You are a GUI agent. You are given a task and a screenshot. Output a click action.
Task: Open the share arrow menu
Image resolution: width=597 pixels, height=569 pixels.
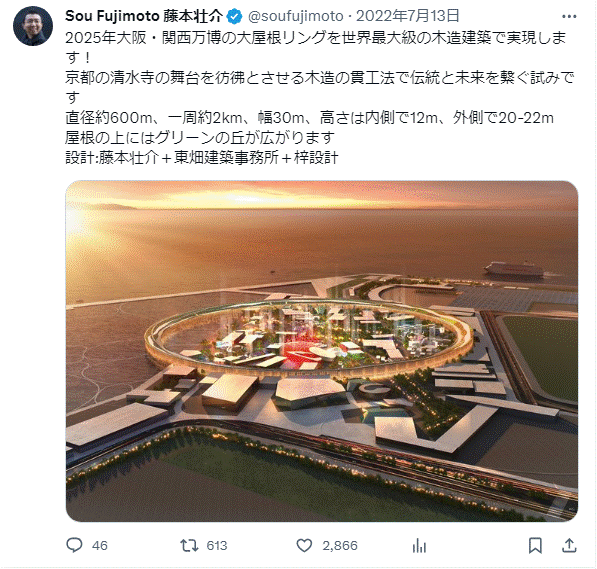pos(569,545)
